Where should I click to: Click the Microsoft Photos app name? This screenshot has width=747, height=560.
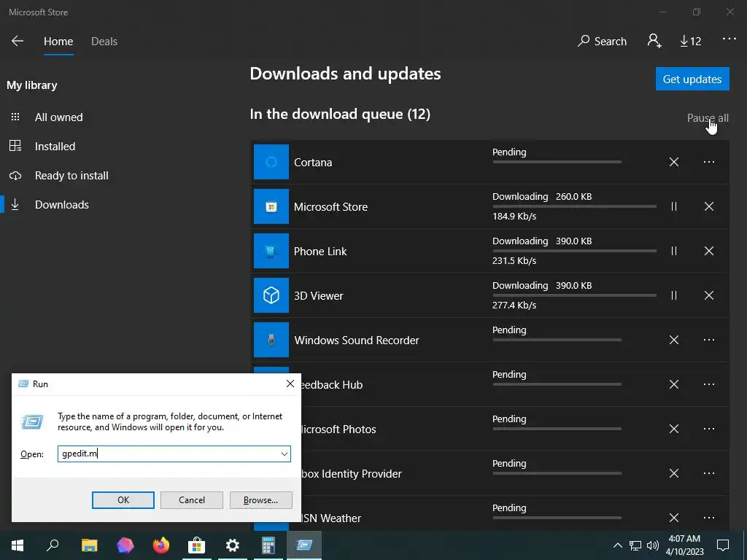pyautogui.click(x=338, y=429)
